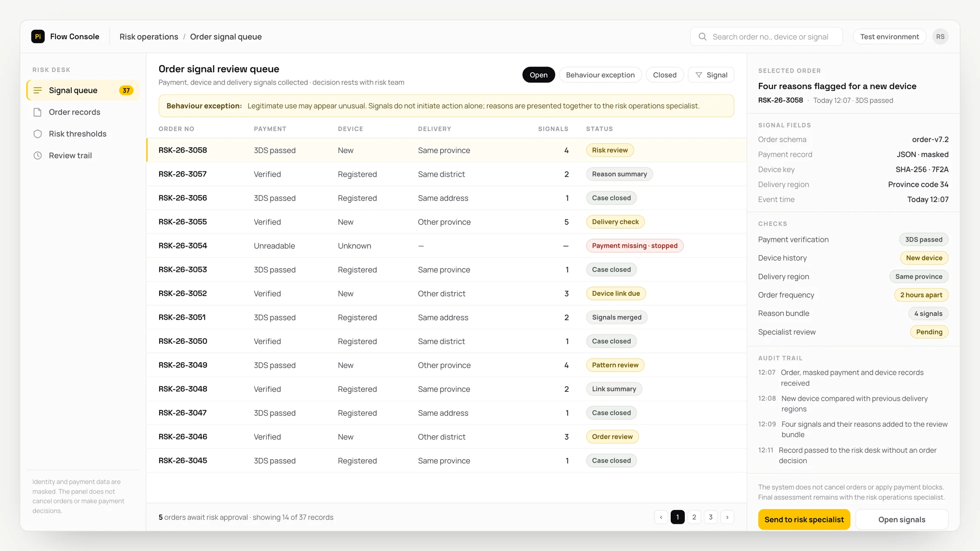Screen dimensions: 980x551
Task: Sort by the ORDER NO column header
Action: click(176, 129)
